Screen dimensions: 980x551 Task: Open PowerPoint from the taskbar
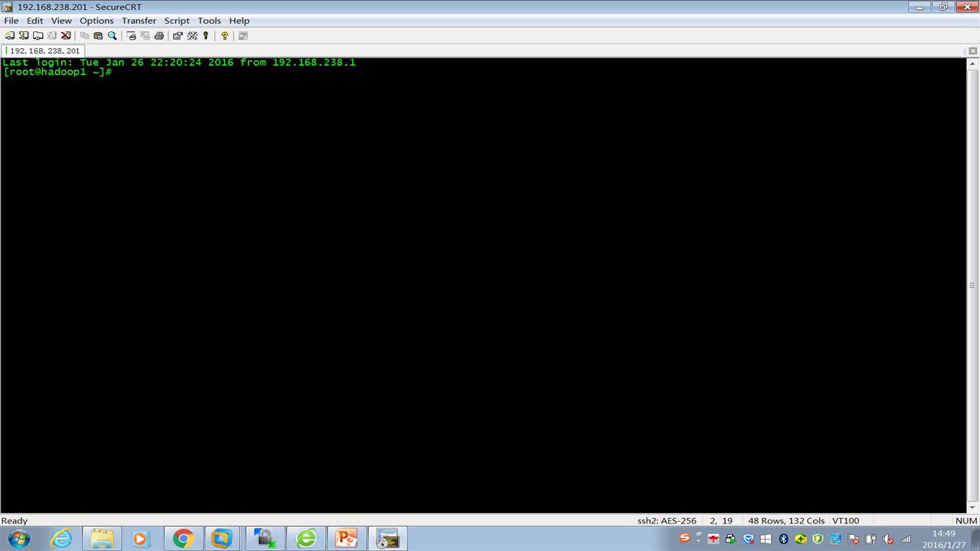347,539
